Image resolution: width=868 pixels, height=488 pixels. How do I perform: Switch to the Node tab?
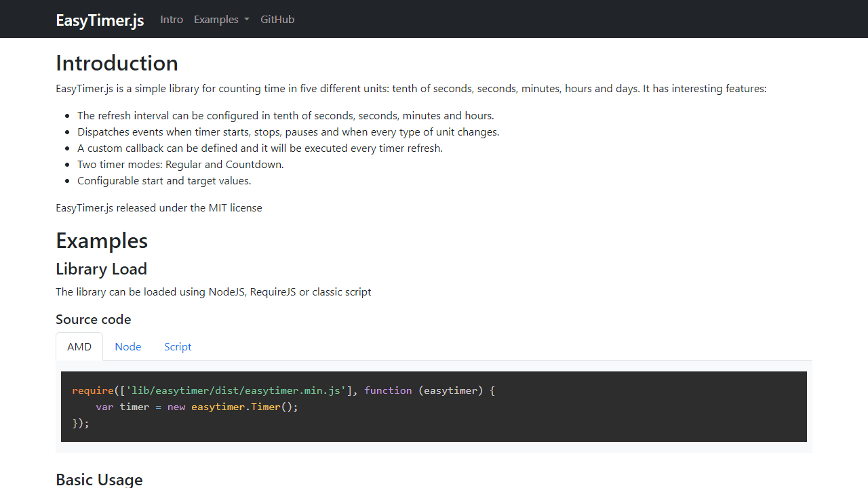click(128, 346)
